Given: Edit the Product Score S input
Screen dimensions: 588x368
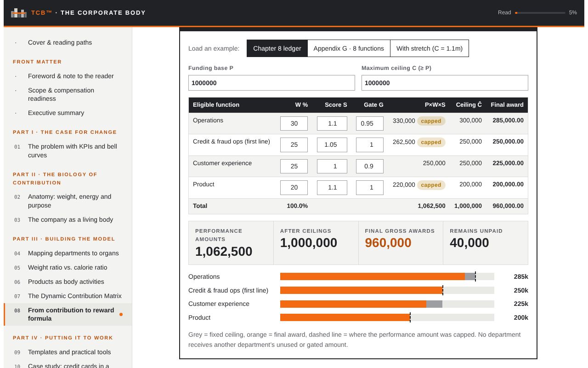Looking at the screenshot, I should (x=332, y=187).
